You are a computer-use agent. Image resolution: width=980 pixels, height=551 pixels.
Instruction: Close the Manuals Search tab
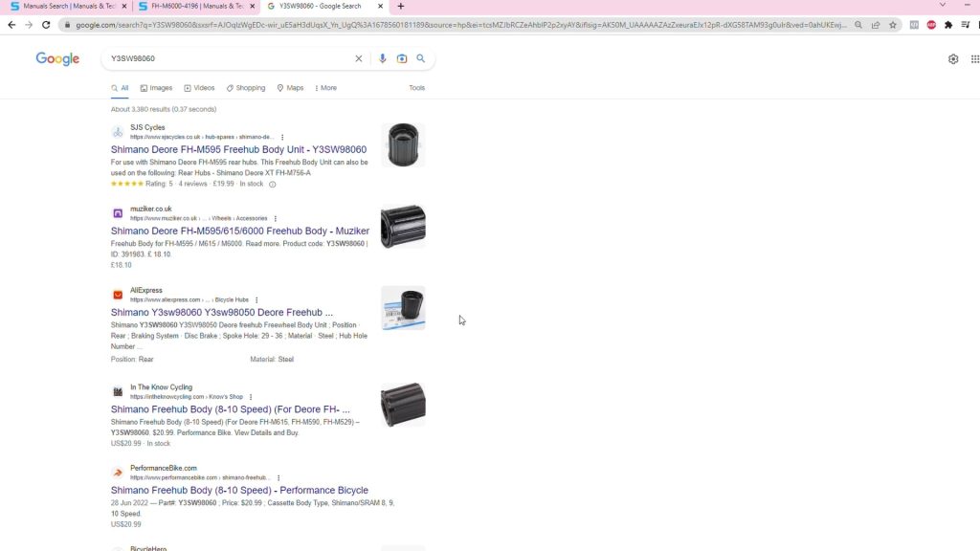pos(123,7)
